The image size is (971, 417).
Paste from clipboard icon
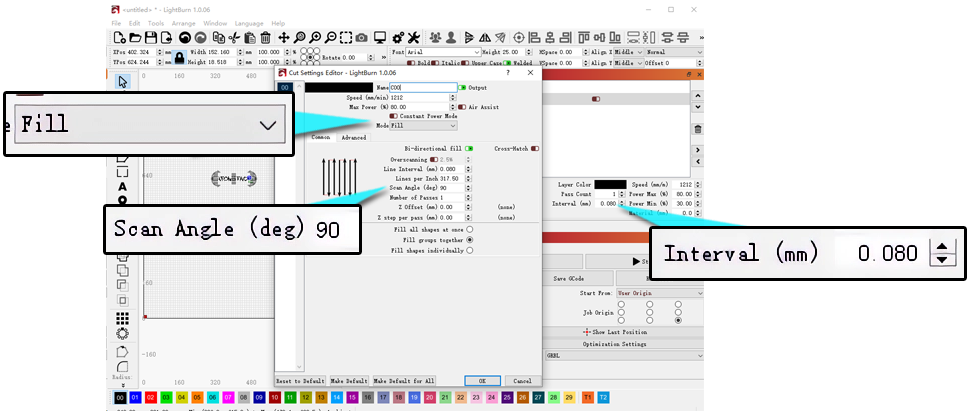[x=250, y=38]
